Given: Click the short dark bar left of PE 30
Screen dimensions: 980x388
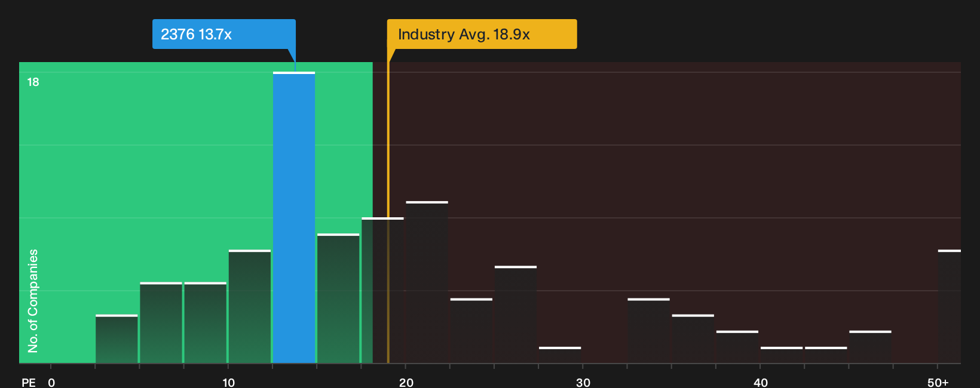Looking at the screenshot, I should coord(560,355).
